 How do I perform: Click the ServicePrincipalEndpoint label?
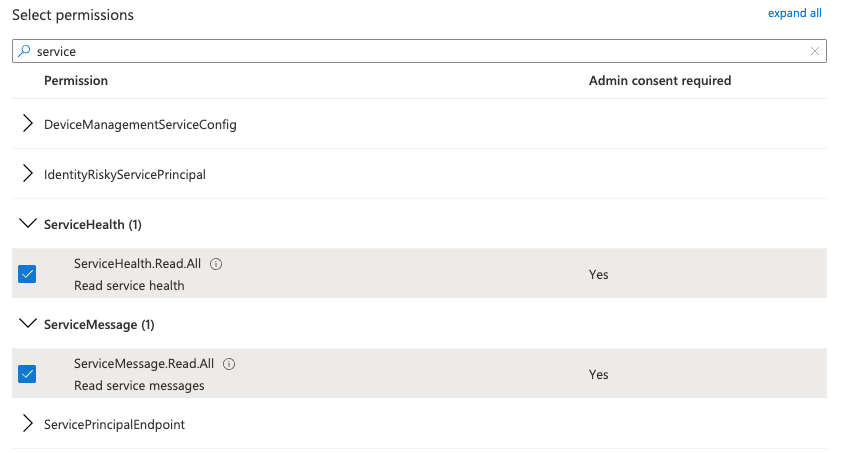point(114,425)
